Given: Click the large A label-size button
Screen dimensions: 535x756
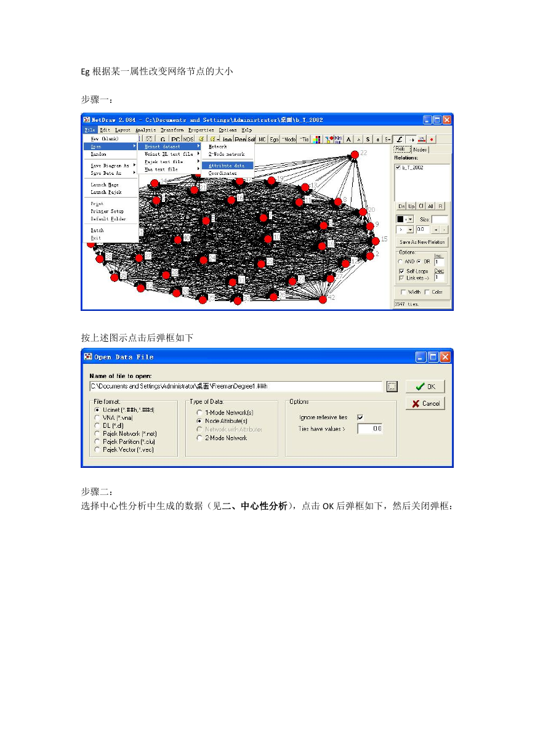Looking at the screenshot, I should click(348, 139).
